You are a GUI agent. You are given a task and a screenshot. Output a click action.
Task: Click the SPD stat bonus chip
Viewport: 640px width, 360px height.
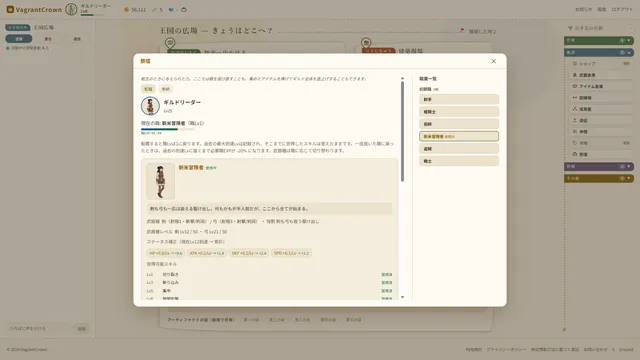291,253
